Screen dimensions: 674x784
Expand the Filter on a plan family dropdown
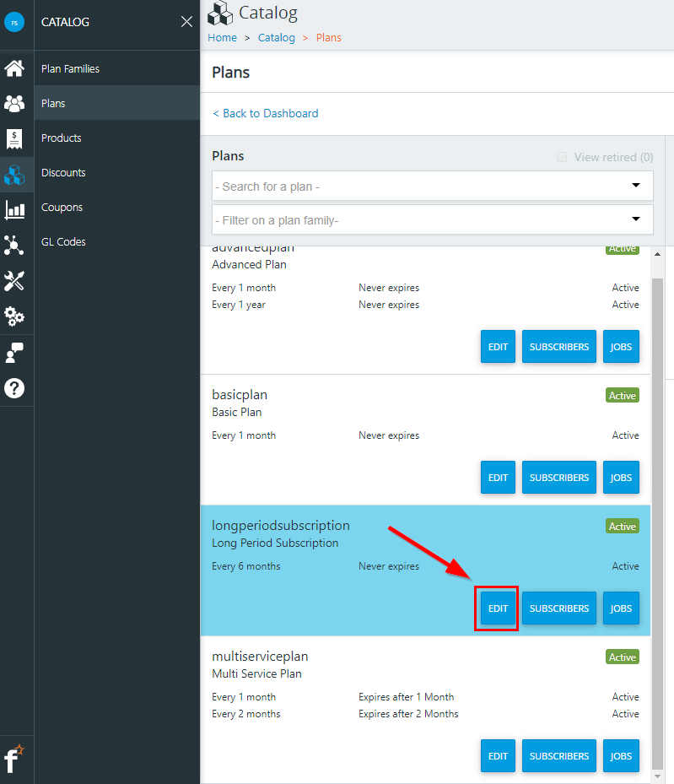(432, 219)
